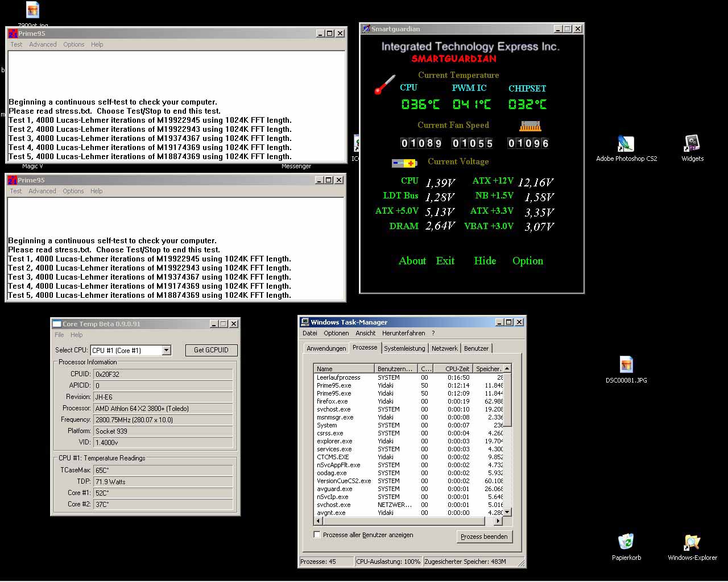Image resolution: width=728 pixels, height=582 pixels.
Task: Open Options menu in upper Prime95 window
Action: pos(74,44)
